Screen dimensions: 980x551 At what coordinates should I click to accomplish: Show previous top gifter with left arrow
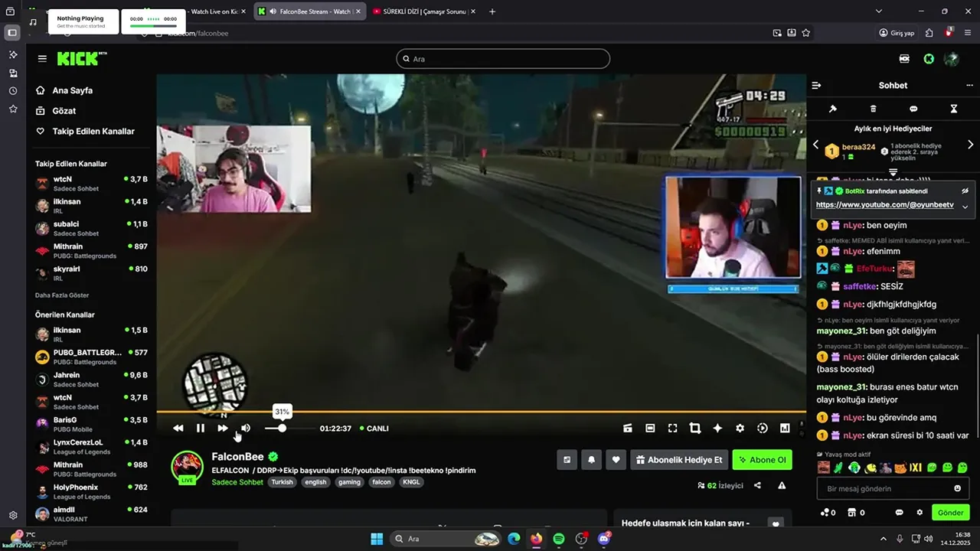815,145
